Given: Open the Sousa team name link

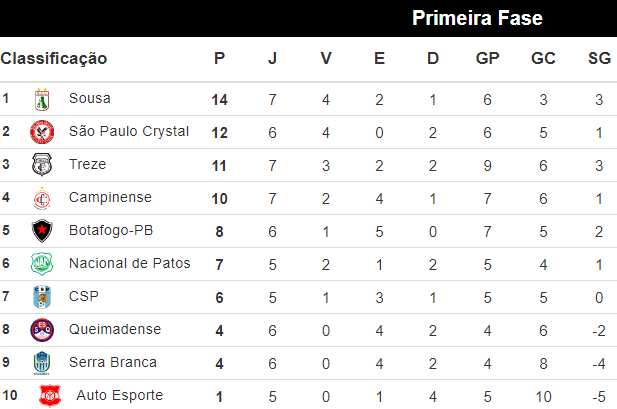Looking at the screenshot, I should click(90, 98).
